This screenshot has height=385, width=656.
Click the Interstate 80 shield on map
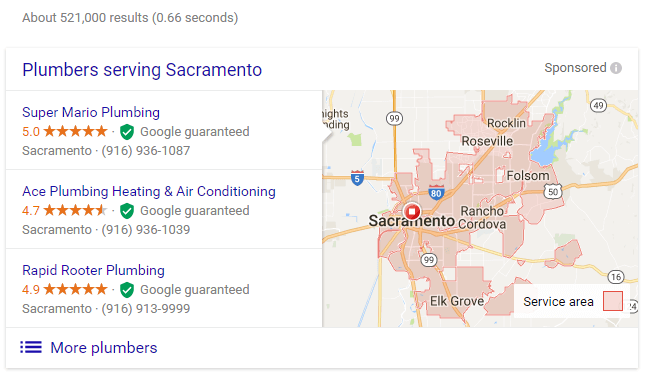coord(436,192)
